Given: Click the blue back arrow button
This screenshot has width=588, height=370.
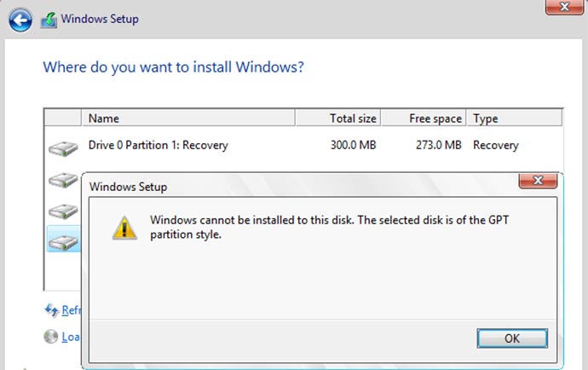Looking at the screenshot, I should (22, 19).
